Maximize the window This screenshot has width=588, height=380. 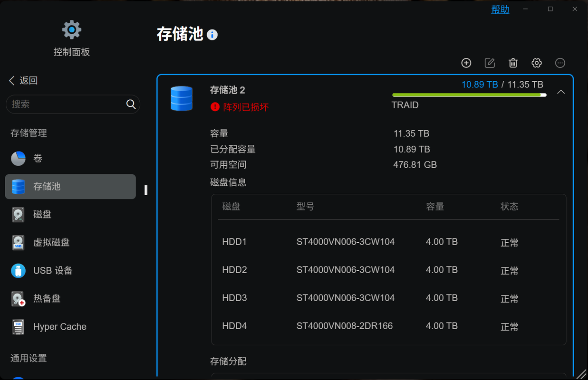click(x=550, y=9)
